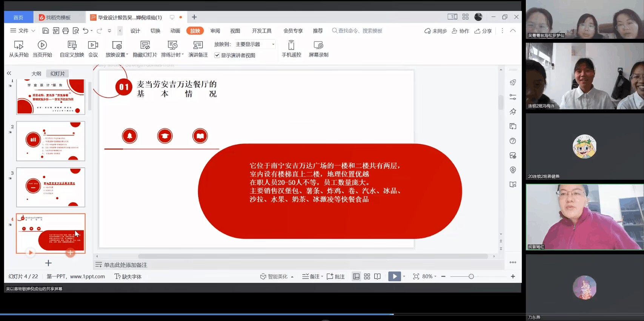Viewport: 644px width, 321px height.
Task: Click the 手机遥控 phone remote icon
Action: pyautogui.click(x=291, y=45)
